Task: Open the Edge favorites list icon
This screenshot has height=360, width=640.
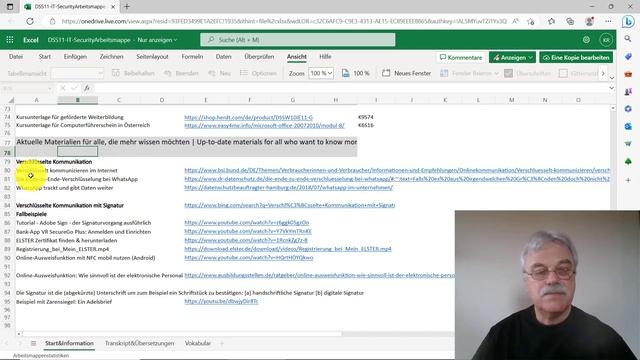Action: click(551, 21)
